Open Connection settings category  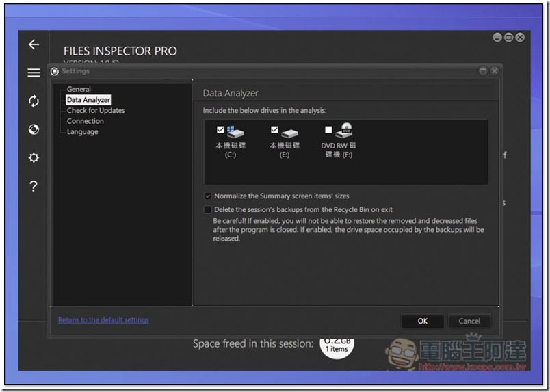click(x=86, y=121)
